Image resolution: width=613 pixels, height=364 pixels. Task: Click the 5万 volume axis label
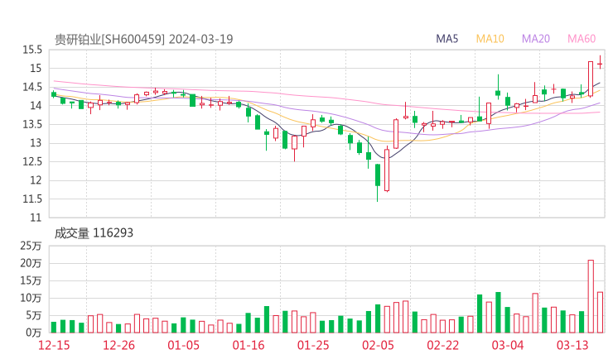(33, 315)
